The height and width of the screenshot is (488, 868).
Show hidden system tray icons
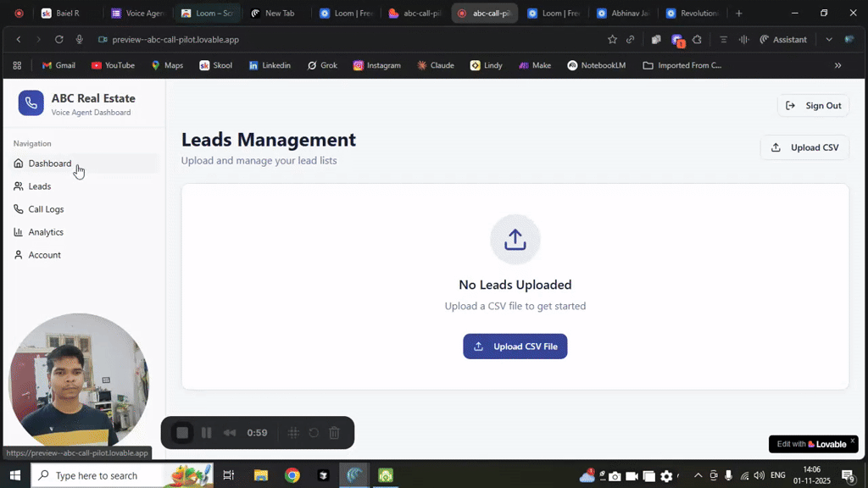(698, 475)
